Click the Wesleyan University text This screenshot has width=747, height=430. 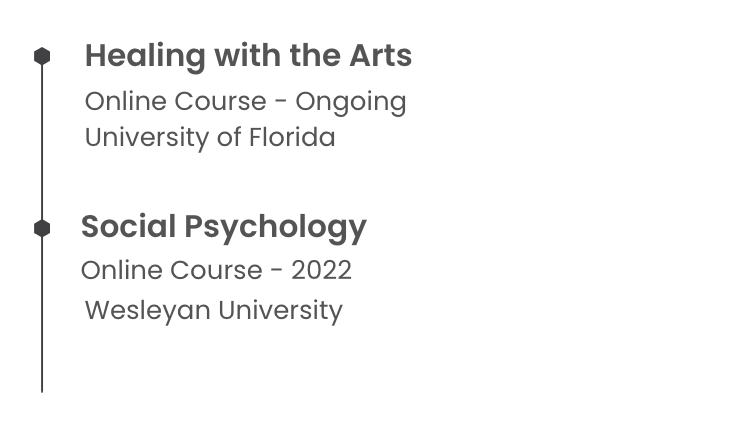coord(214,311)
